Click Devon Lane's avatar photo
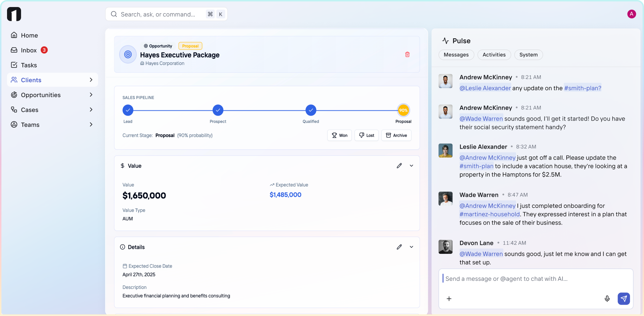The image size is (644, 316). tap(445, 247)
